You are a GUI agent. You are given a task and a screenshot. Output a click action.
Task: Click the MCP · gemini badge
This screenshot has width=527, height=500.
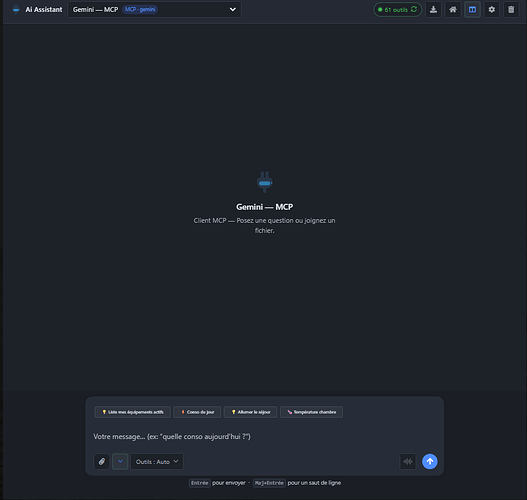click(x=140, y=9)
